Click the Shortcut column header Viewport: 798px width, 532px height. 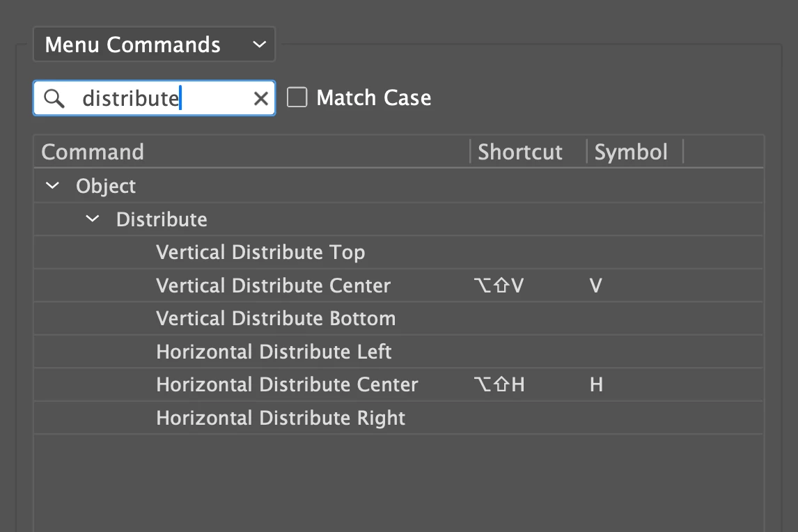point(519,152)
